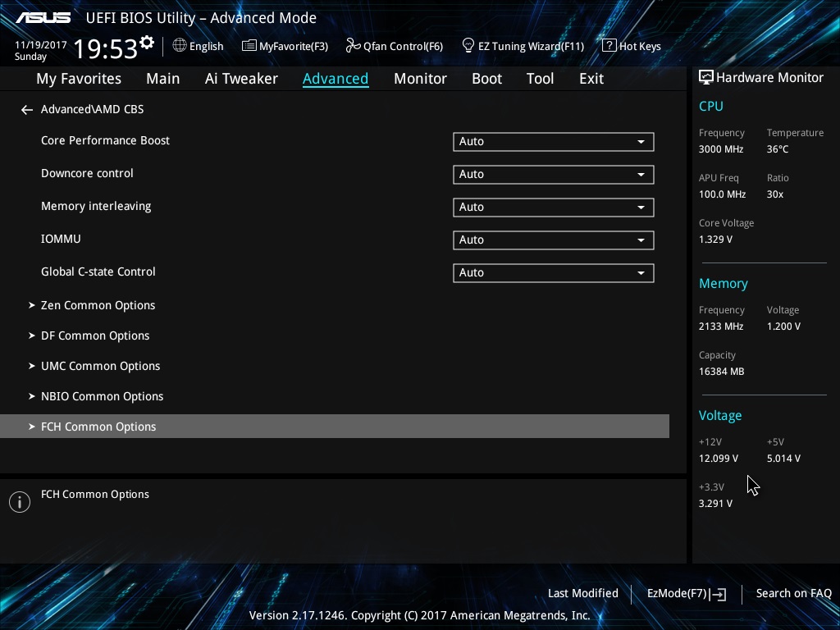840x630 pixels.
Task: Go to the Monitor tab
Action: (x=421, y=79)
